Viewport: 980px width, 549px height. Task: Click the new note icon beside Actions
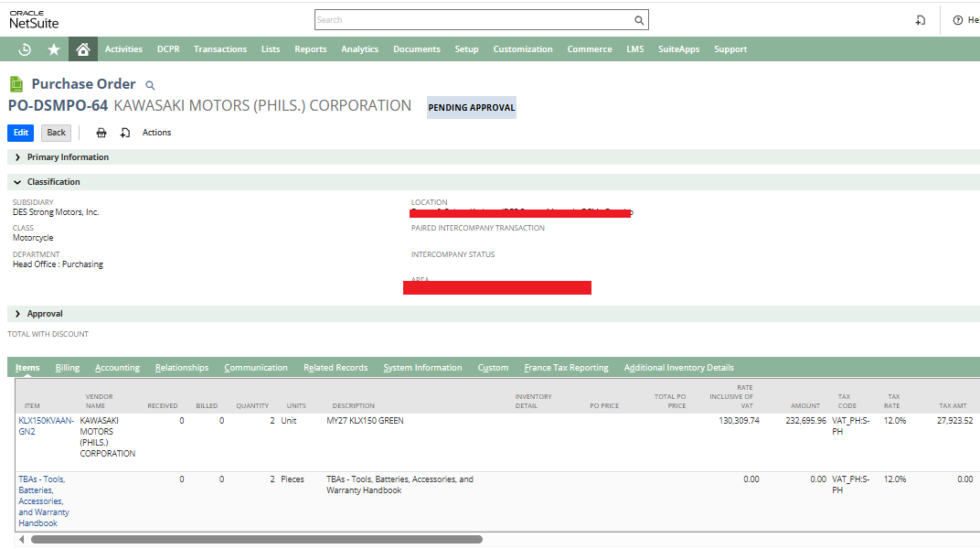pos(125,133)
